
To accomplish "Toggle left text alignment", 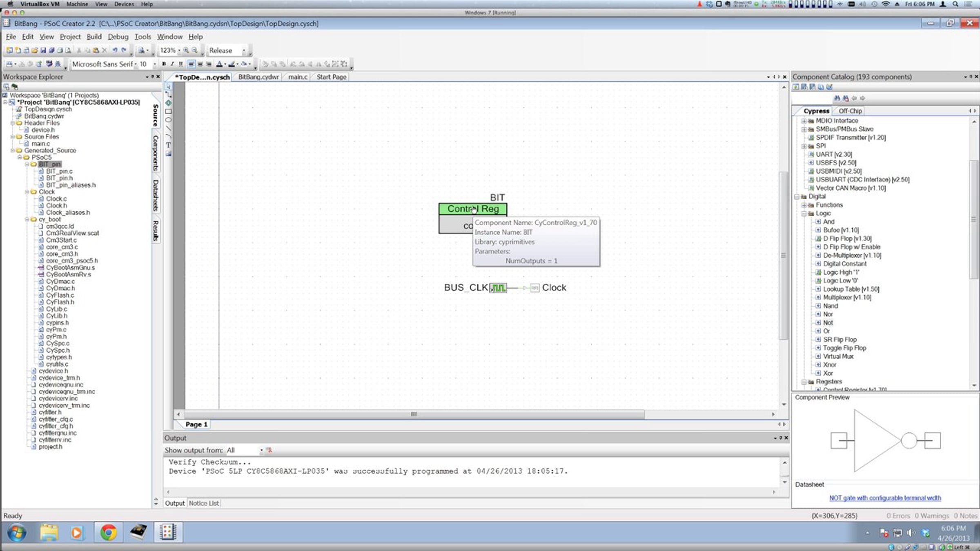I will (x=191, y=64).
